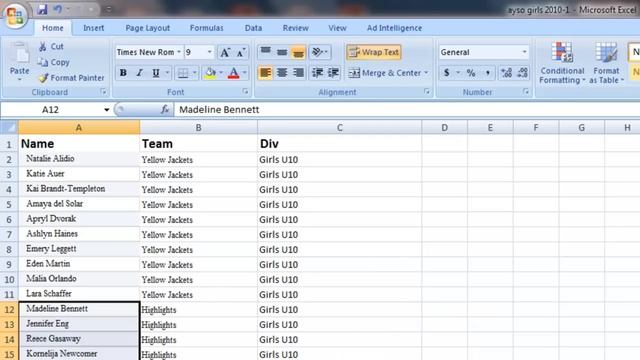640x360 pixels.
Task: Open the font color dropdown arrow
Action: (x=244, y=73)
